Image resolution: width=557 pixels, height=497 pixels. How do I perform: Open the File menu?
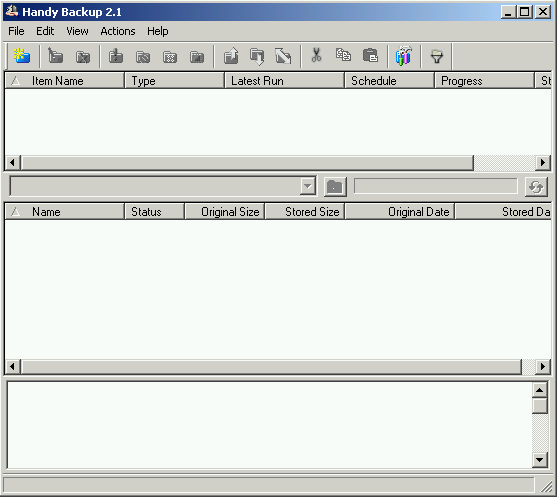pos(16,31)
